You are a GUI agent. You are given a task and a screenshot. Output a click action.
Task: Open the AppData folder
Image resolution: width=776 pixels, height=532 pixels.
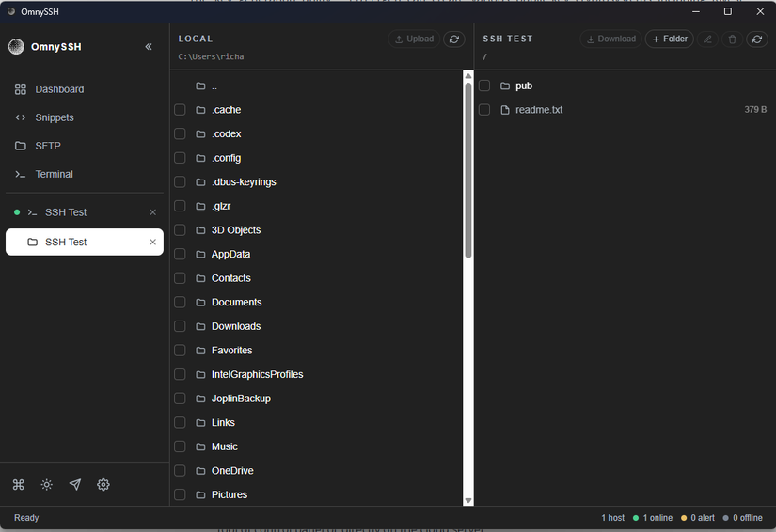point(230,254)
